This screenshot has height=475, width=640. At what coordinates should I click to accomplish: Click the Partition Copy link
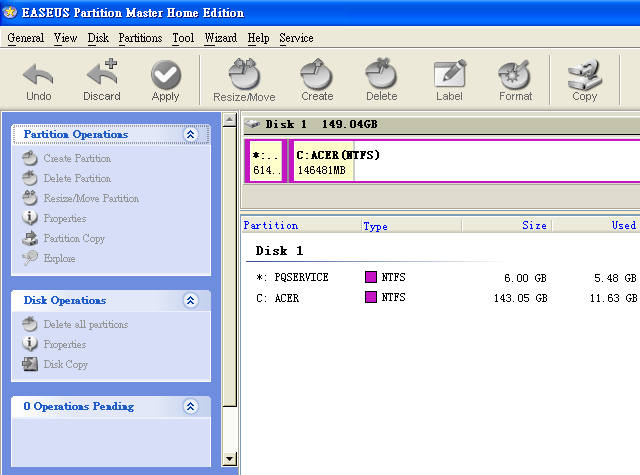(74, 238)
